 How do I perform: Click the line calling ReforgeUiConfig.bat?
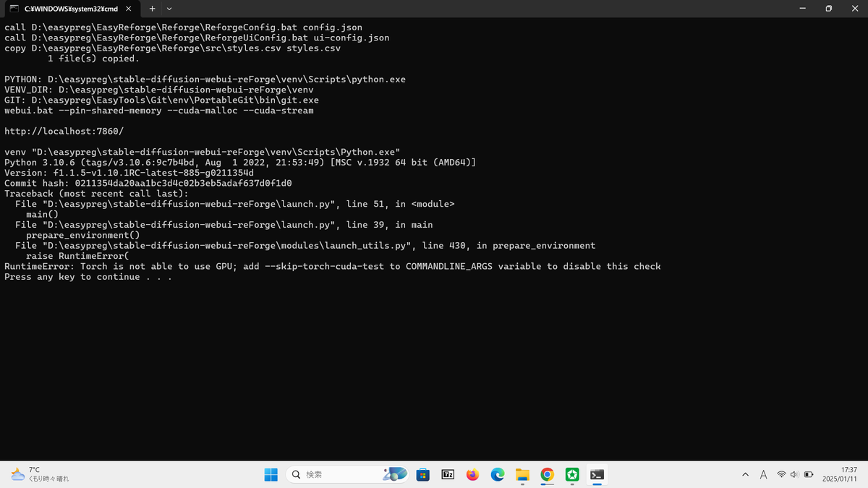click(x=197, y=38)
